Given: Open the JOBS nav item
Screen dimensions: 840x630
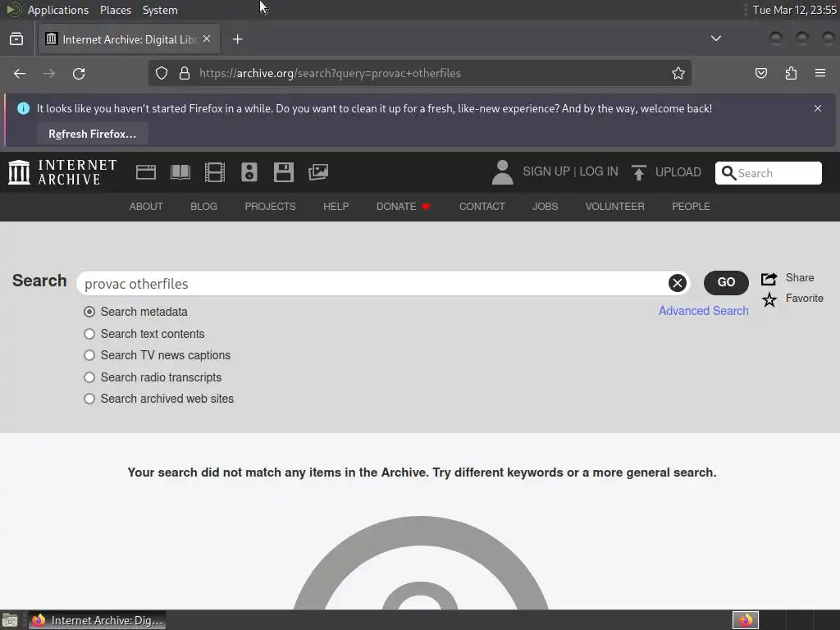Looking at the screenshot, I should pos(545,206).
